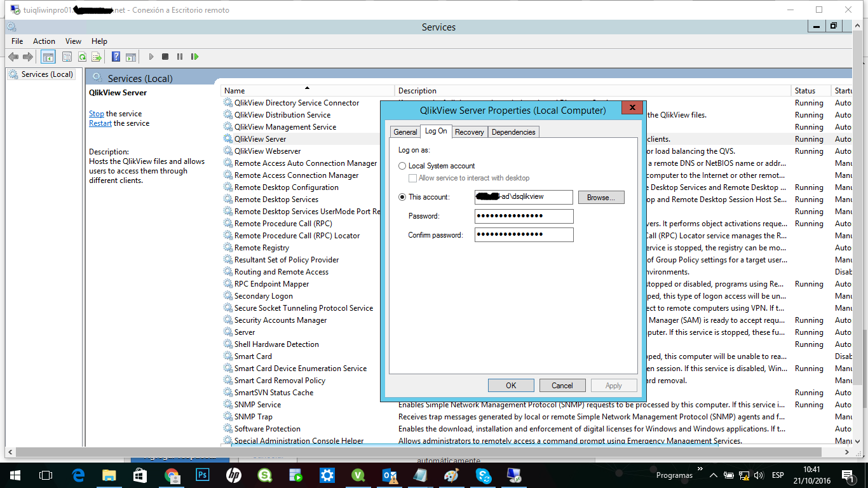The height and width of the screenshot is (488, 868).
Task: Open the HP app taskbar icon
Action: (234, 475)
